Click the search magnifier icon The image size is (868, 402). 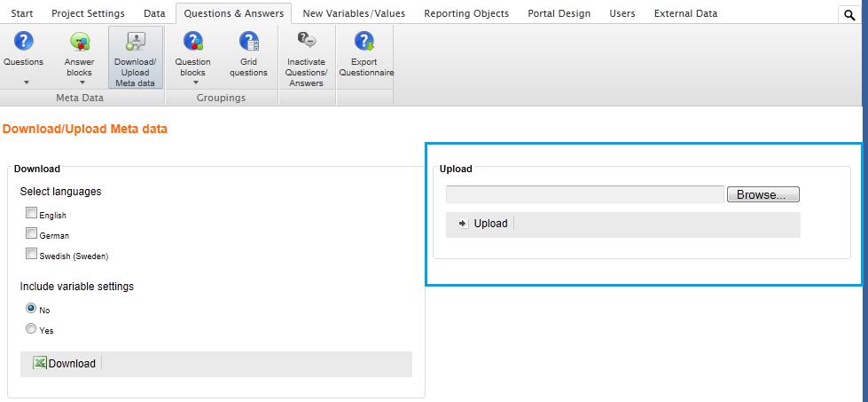[x=849, y=15]
